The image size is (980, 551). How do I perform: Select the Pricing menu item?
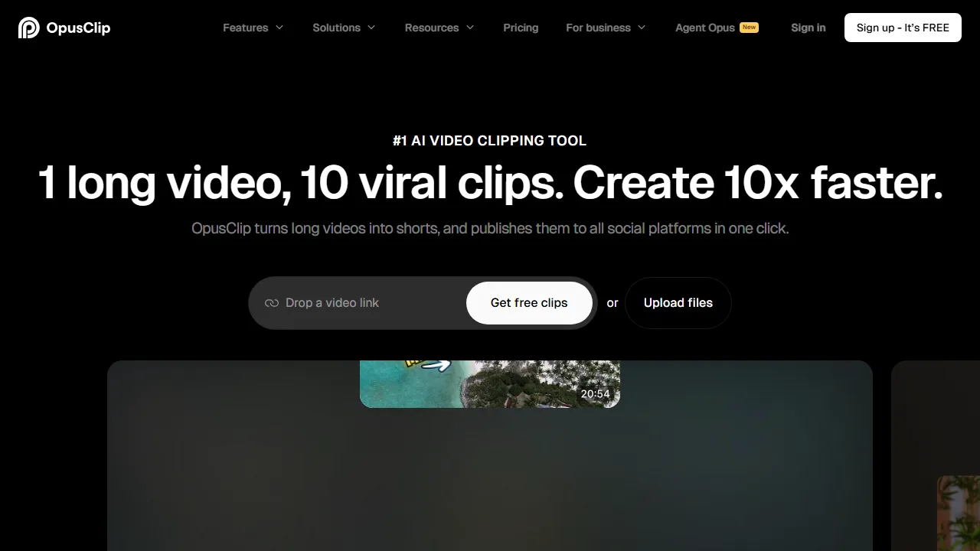pos(521,28)
